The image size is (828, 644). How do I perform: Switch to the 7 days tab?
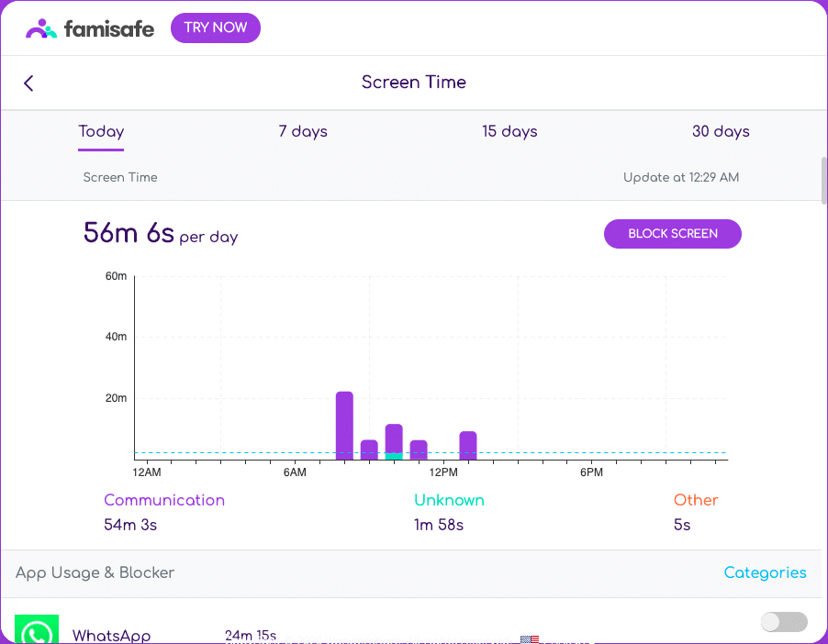(x=302, y=131)
